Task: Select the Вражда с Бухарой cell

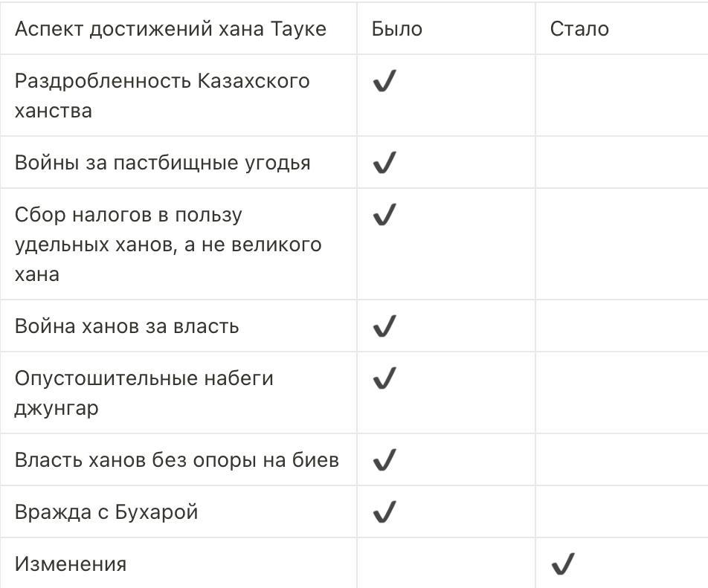Action: 106,512
